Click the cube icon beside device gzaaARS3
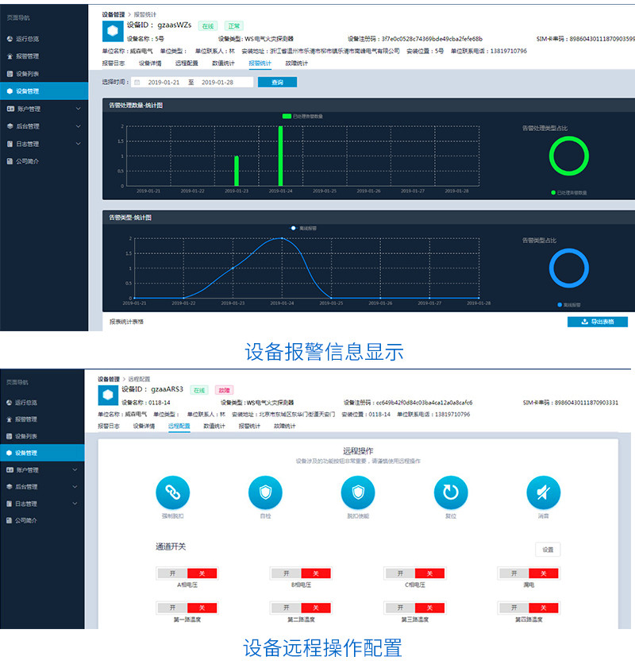 point(108,395)
